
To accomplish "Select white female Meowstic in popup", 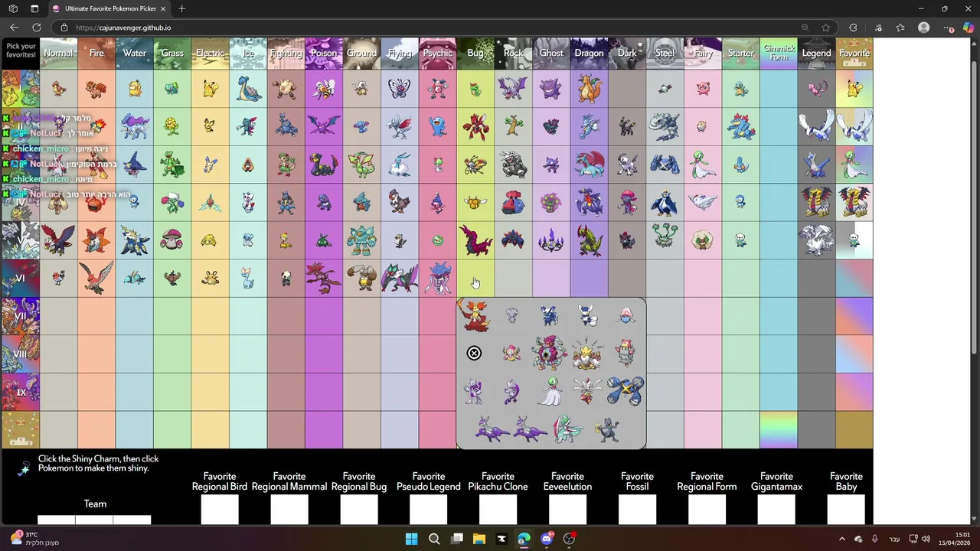I will (x=588, y=315).
